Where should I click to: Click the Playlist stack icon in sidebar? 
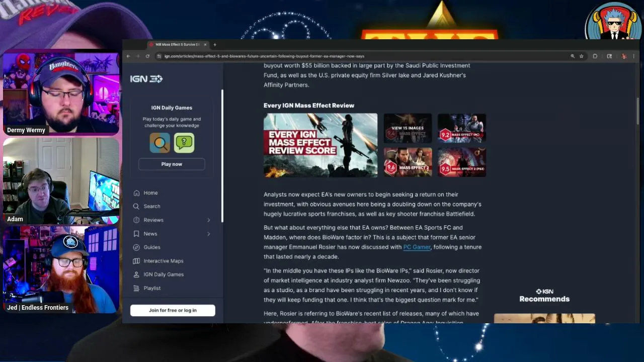pyautogui.click(x=136, y=288)
